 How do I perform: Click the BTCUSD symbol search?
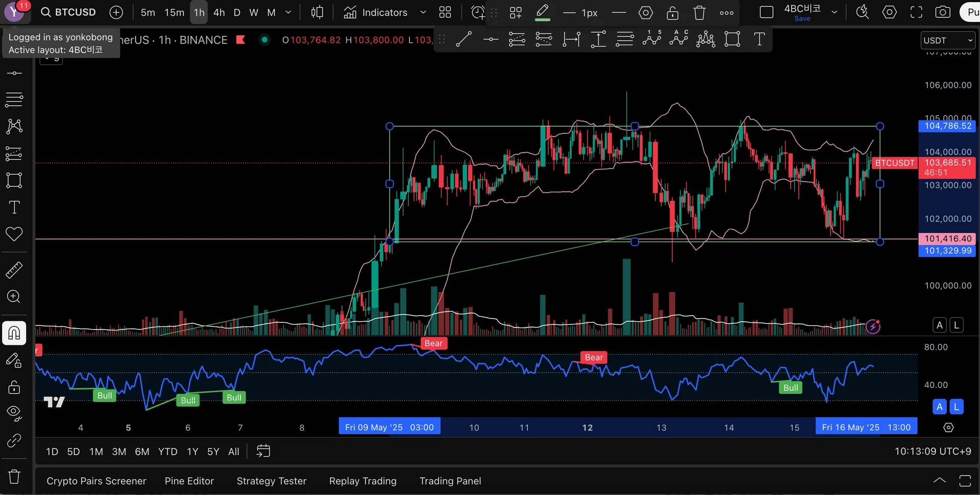pos(68,12)
